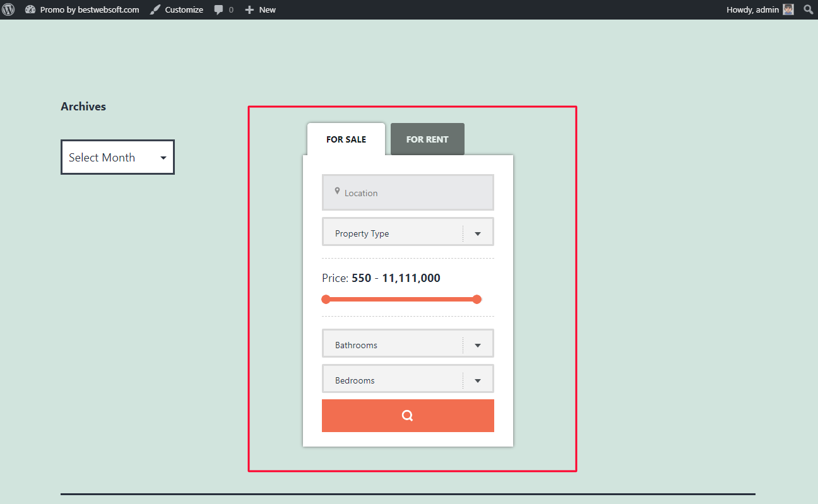Focus the Location input field
The height and width of the screenshot is (504, 818).
pos(408,192)
